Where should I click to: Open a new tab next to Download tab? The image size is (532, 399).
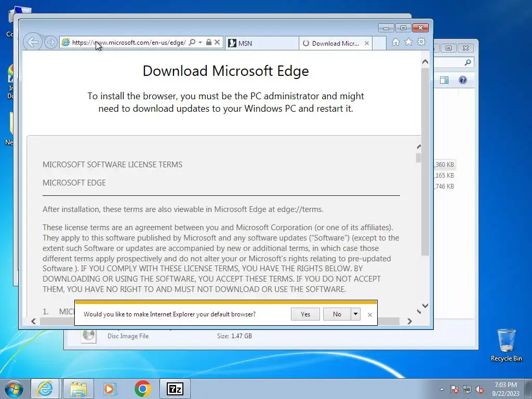pos(379,43)
